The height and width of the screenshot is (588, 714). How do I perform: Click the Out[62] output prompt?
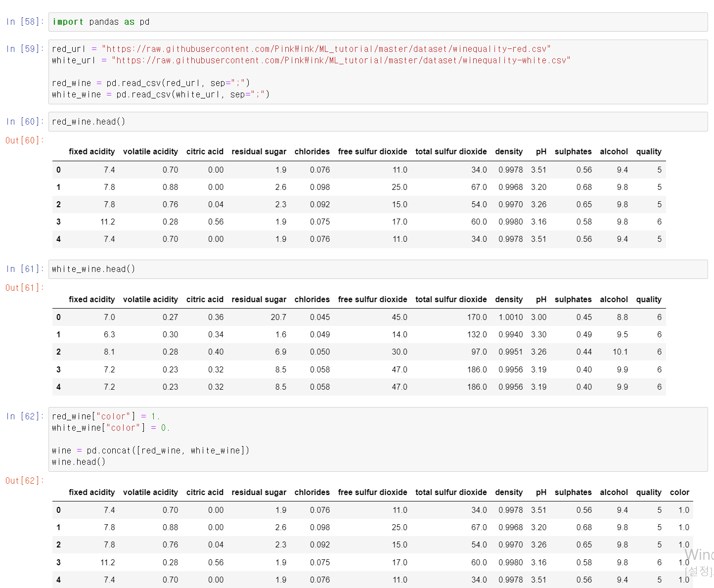[x=24, y=481]
